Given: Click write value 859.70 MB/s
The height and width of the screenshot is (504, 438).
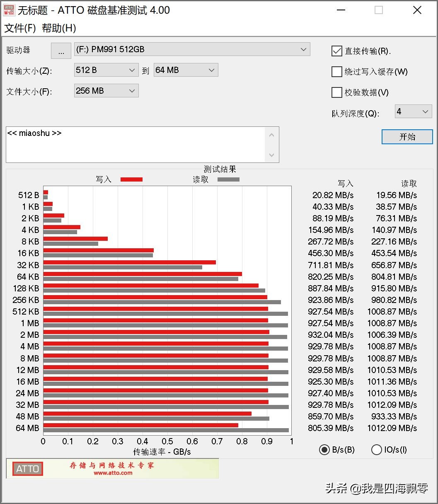Looking at the screenshot, I should pos(331,417).
